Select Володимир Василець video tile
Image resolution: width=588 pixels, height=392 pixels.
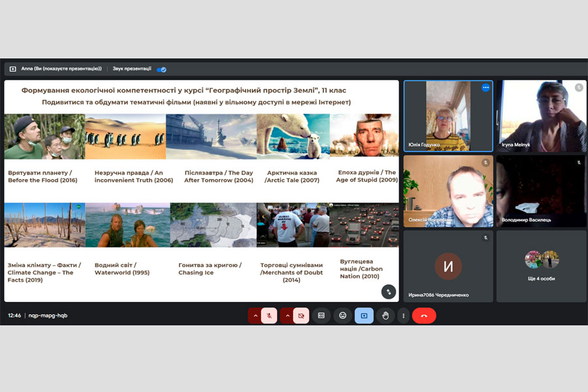coord(541,191)
